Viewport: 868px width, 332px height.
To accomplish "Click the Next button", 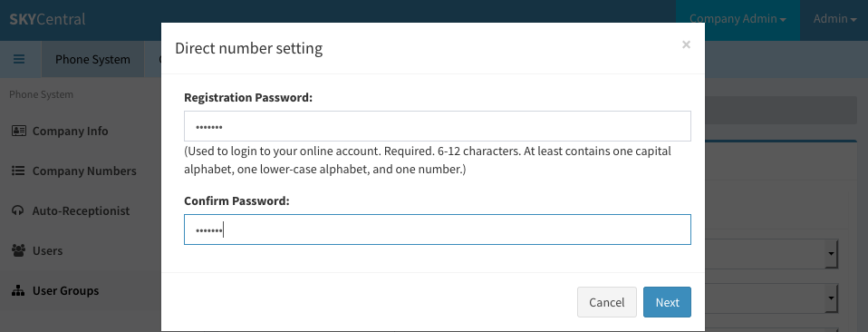I will pyautogui.click(x=667, y=302).
